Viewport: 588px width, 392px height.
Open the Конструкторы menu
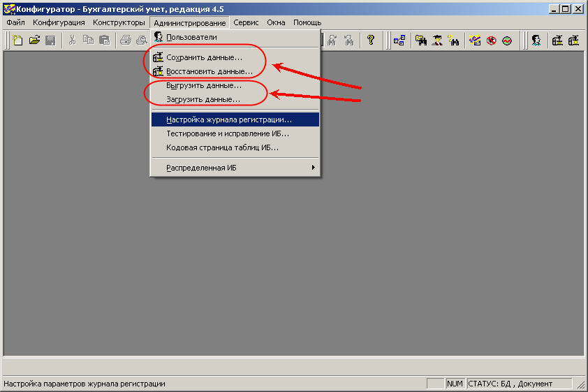coord(119,22)
